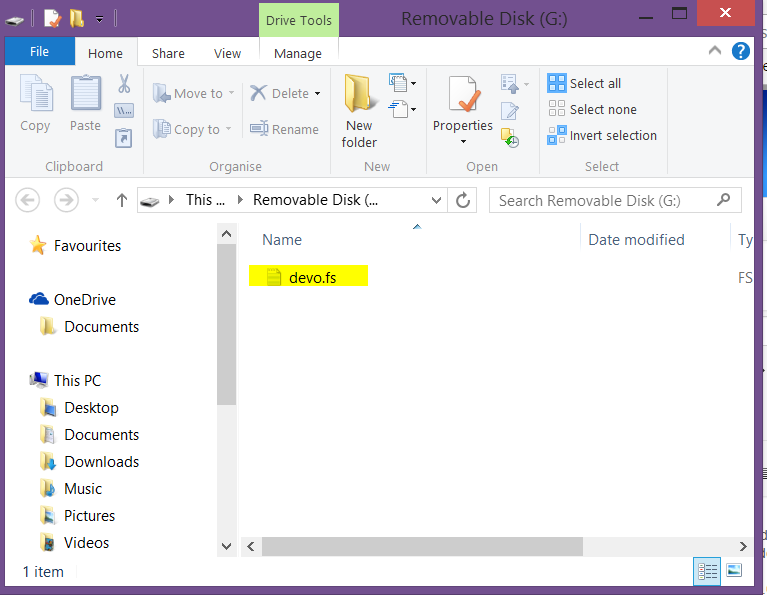Click the Drive Tools contextual tab

tap(298, 20)
